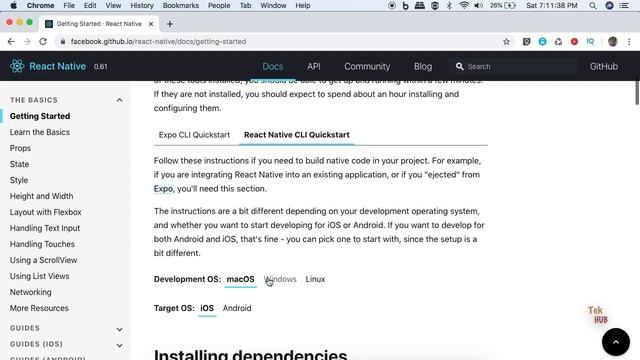Open Learn the Basics doc
The width and height of the screenshot is (640, 360).
click(x=40, y=132)
